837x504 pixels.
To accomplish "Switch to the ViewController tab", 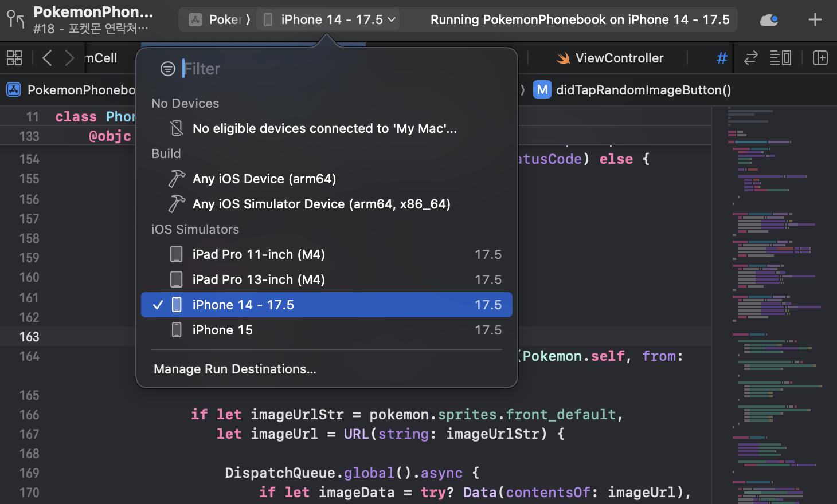I will click(611, 58).
